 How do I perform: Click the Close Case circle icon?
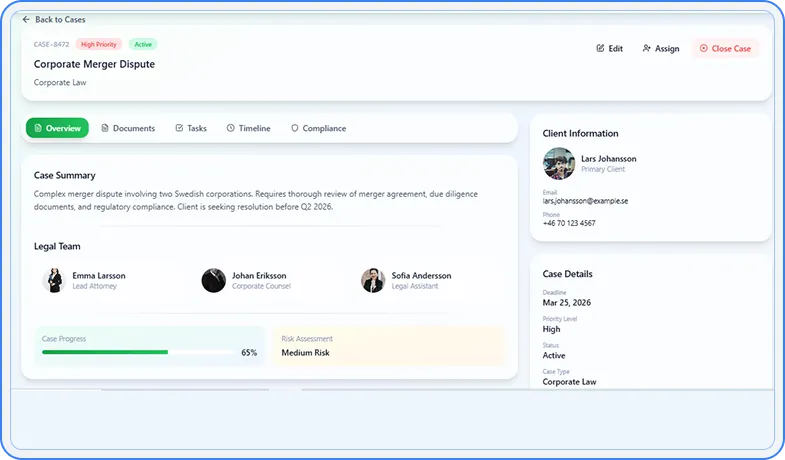703,48
